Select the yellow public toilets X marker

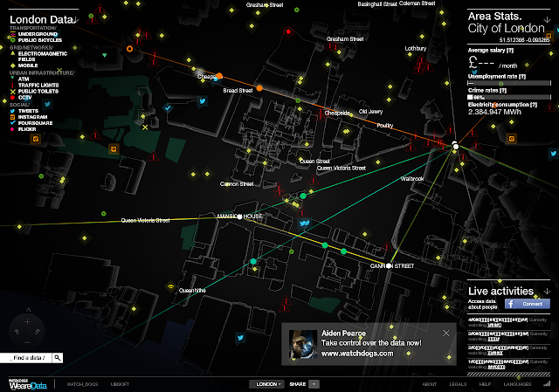(x=145, y=127)
